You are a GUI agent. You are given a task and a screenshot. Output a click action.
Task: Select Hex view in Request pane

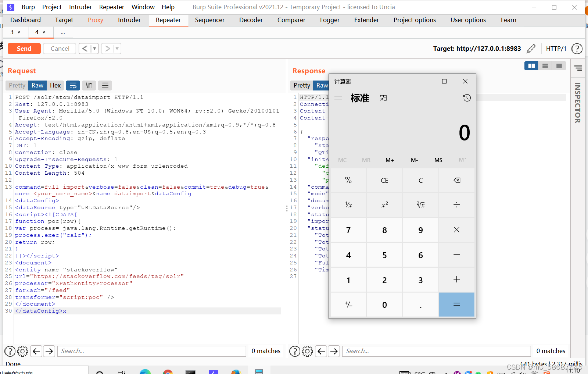point(55,85)
